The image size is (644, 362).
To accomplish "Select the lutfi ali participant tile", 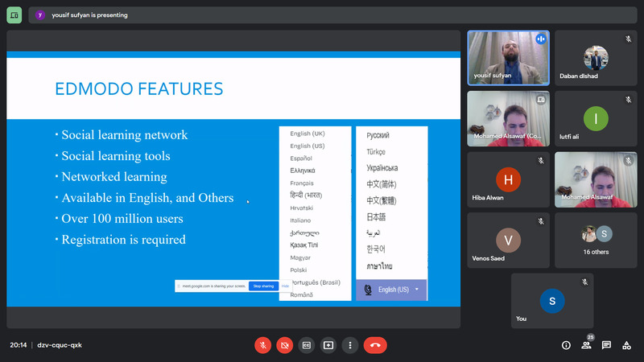I will [596, 118].
